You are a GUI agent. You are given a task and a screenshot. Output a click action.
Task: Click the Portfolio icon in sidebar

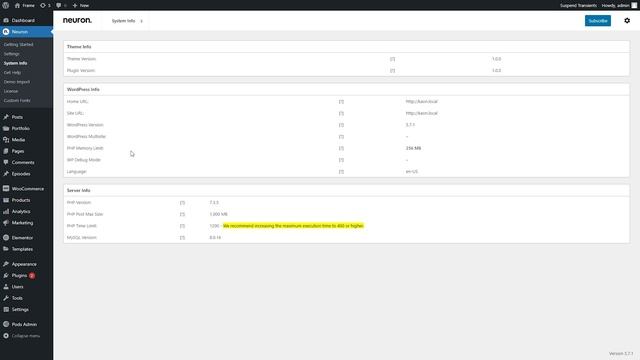click(x=6, y=129)
